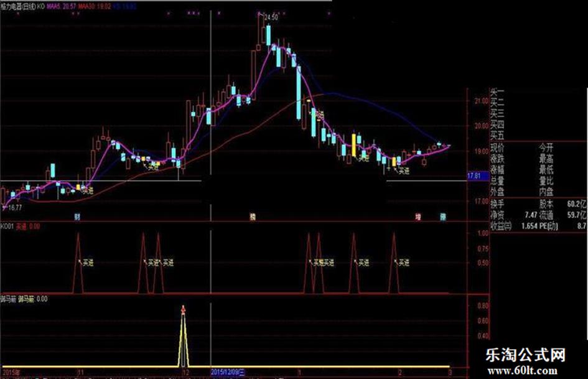
Task: Click the 19.00 price axis label
Action: pyautogui.click(x=482, y=151)
